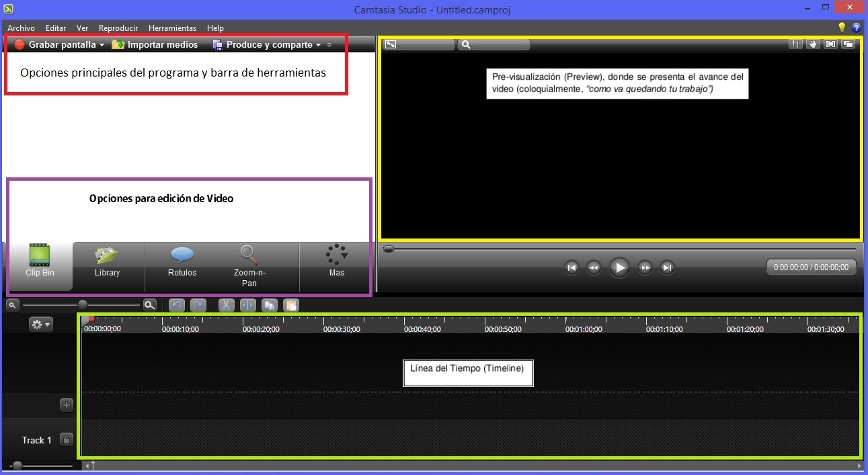
Task: Open the Herramientas menu
Action: [x=172, y=28]
